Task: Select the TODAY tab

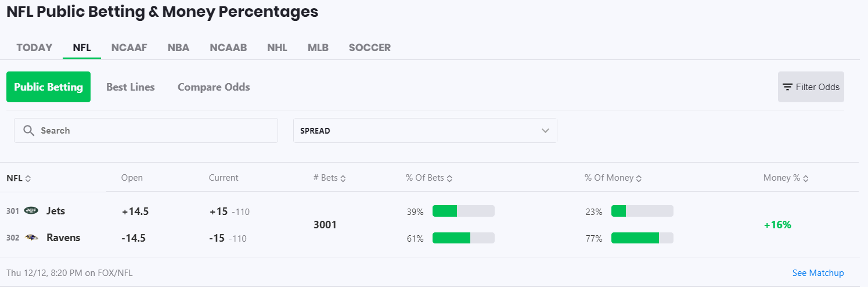Action: point(34,48)
